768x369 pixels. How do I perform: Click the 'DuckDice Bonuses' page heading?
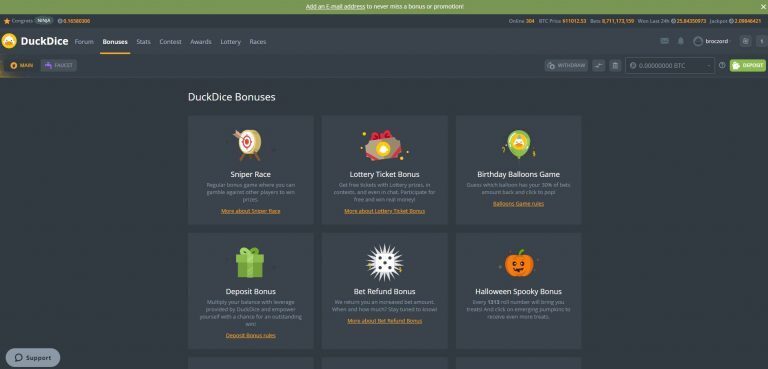click(232, 97)
